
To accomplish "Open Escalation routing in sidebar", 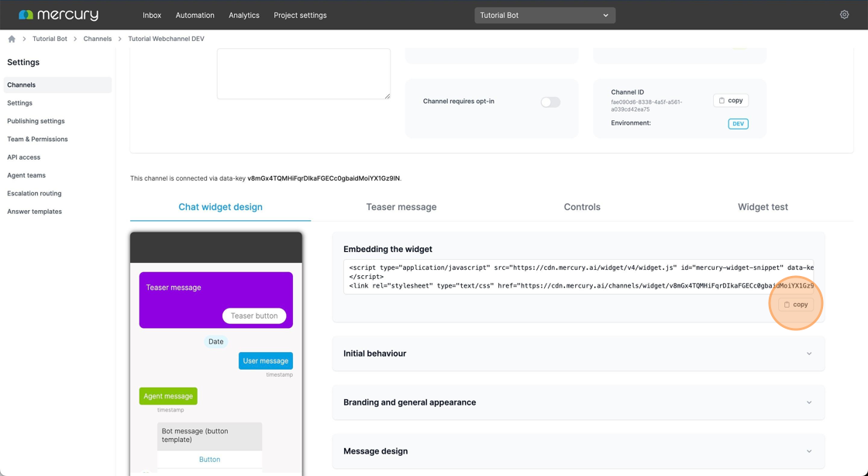I will point(34,193).
